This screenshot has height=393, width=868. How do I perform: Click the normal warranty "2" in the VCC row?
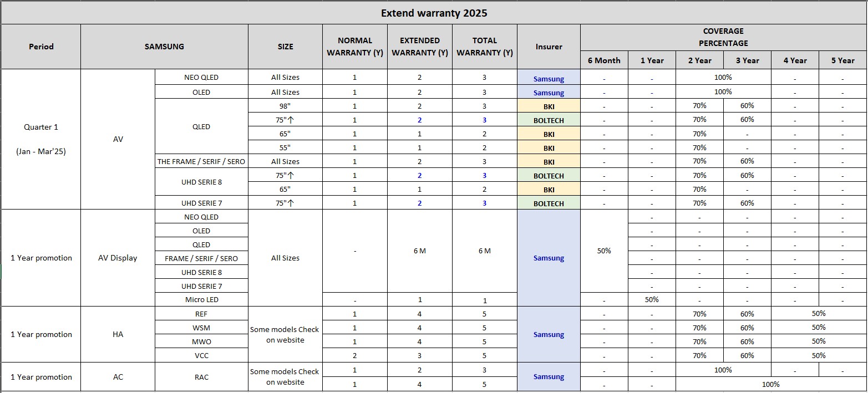355,355
